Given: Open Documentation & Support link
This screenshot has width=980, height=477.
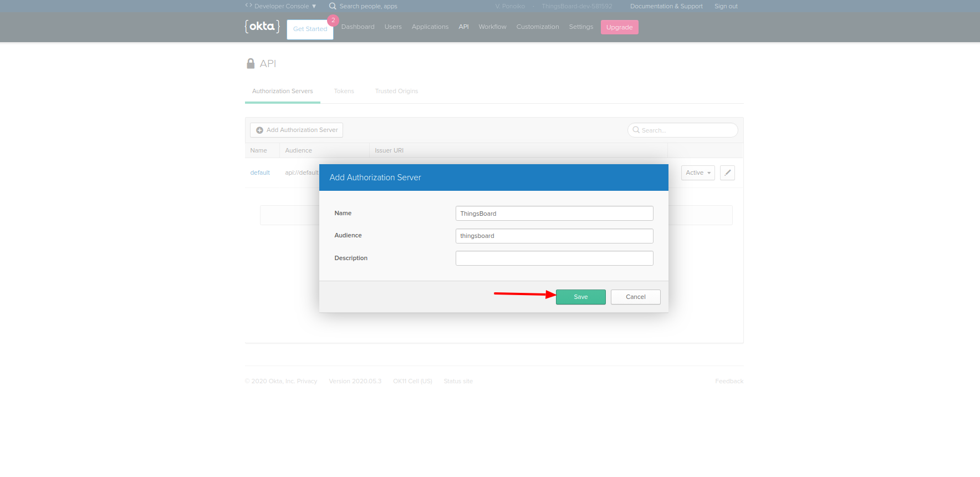Looking at the screenshot, I should tap(666, 6).
